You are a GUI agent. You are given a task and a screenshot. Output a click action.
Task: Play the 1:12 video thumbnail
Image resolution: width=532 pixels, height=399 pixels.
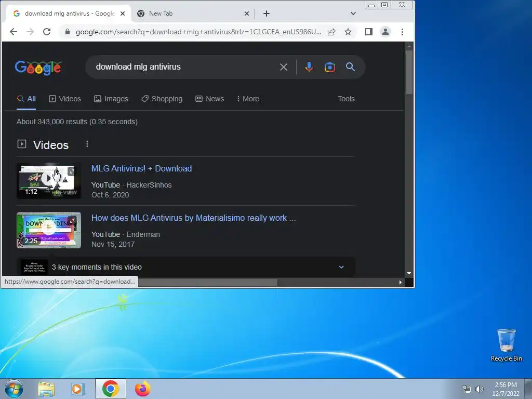[x=49, y=180]
